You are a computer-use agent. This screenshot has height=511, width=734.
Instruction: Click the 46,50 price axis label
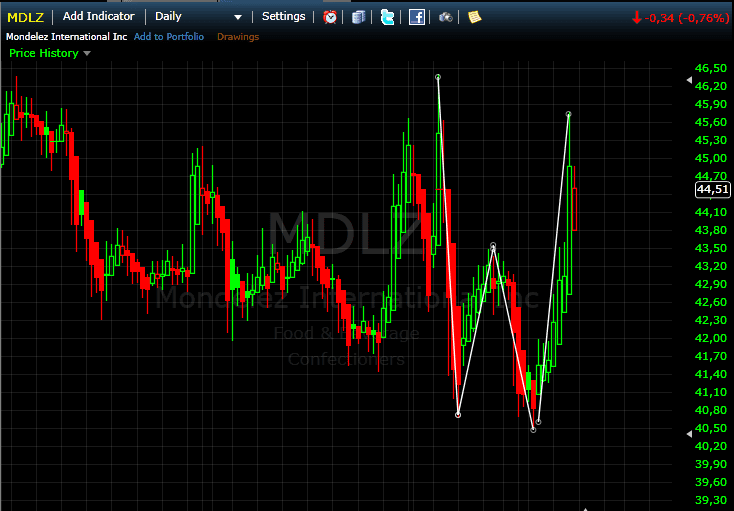[x=711, y=68]
